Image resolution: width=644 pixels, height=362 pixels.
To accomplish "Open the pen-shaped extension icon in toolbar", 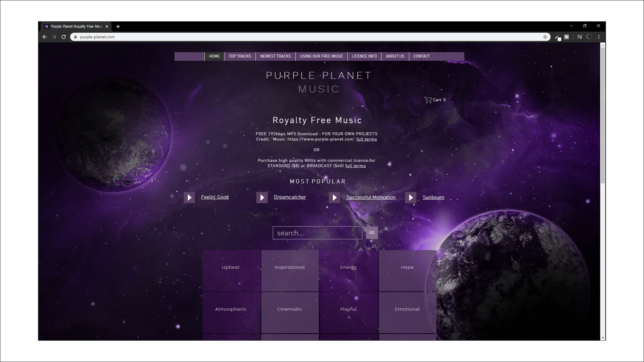I will pyautogui.click(x=558, y=37).
